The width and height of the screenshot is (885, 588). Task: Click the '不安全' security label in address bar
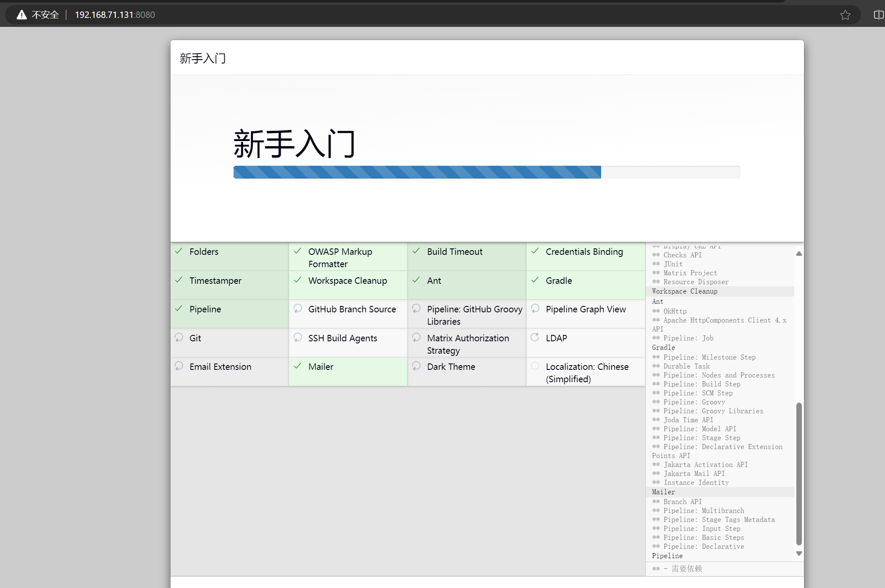(x=45, y=15)
